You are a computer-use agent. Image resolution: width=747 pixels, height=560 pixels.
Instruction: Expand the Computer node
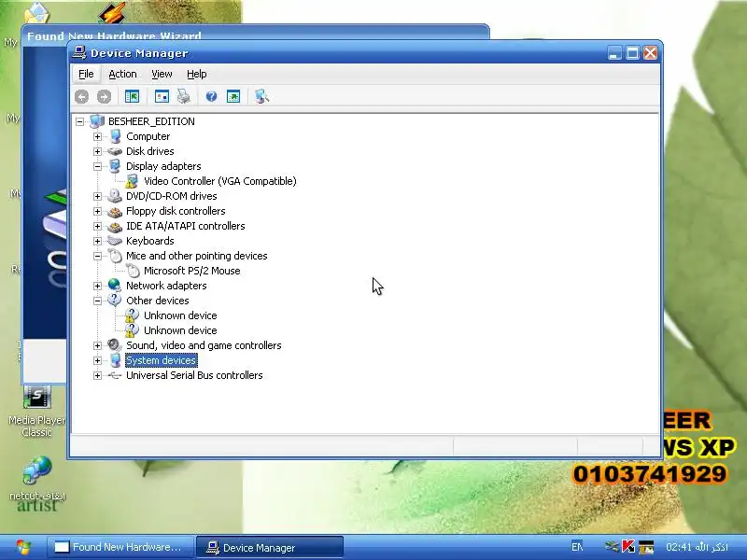coord(97,136)
